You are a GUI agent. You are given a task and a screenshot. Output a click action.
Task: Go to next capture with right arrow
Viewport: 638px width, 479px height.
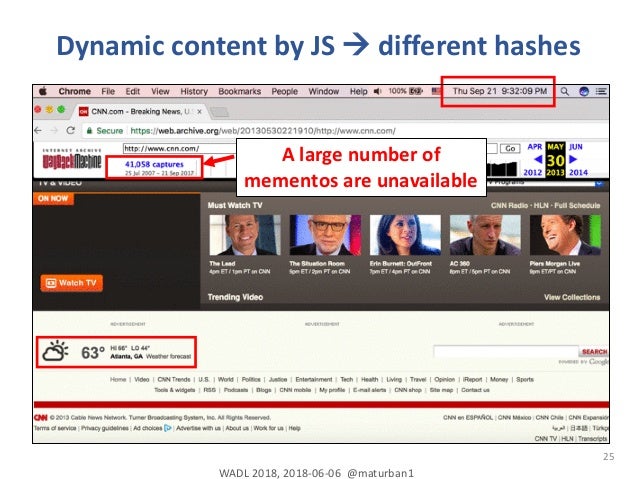pyautogui.click(x=573, y=159)
